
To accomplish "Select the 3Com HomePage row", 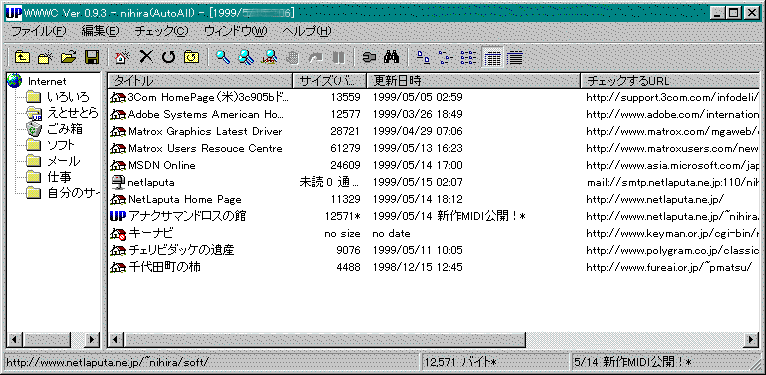I will coord(433,97).
